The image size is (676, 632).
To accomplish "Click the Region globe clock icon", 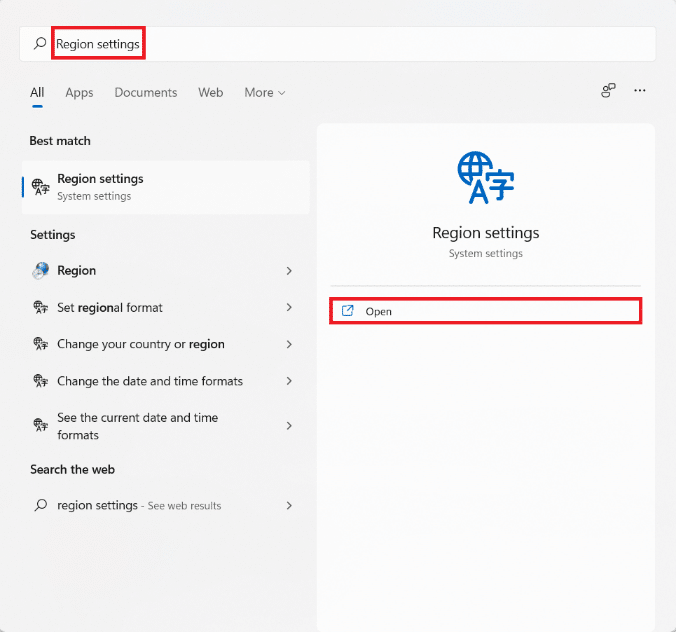I will click(40, 271).
